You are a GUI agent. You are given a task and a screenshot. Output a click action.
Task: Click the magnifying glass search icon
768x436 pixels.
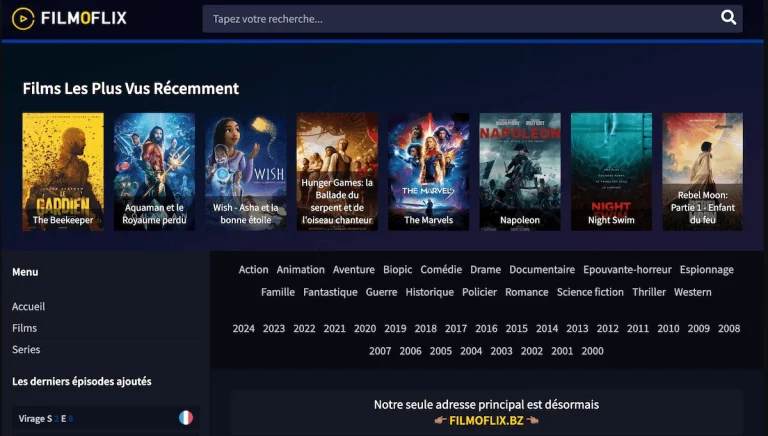tap(728, 18)
